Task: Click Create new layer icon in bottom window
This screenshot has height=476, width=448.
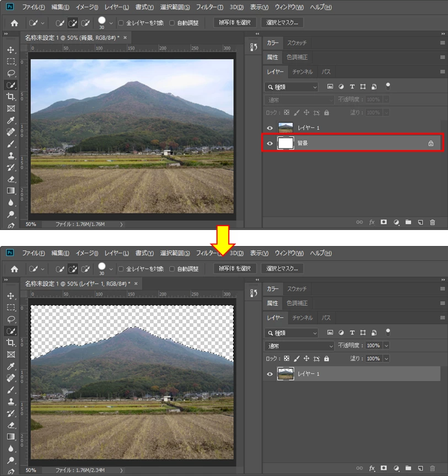Action: (420, 468)
